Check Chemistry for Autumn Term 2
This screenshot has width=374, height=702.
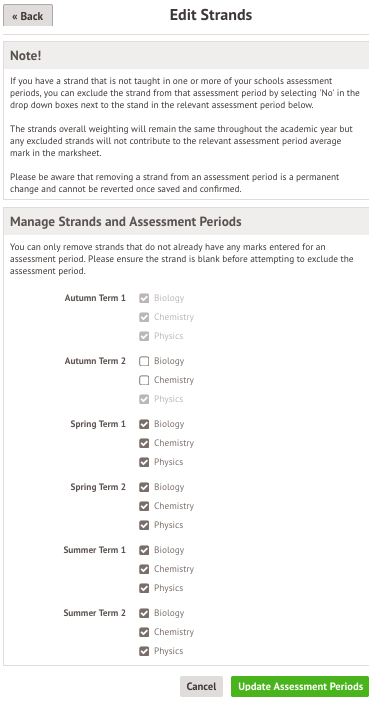(144, 380)
